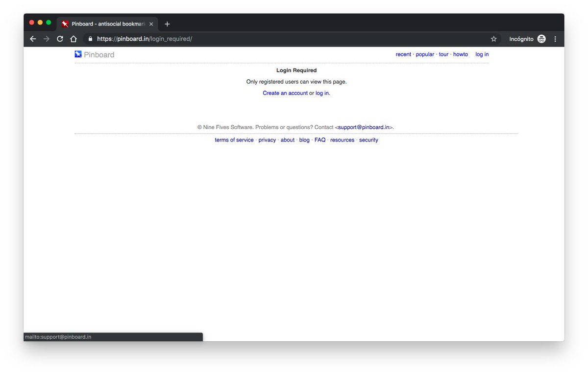The image size is (588, 375).
Task: Select the Pinboard browser tab
Action: 108,24
